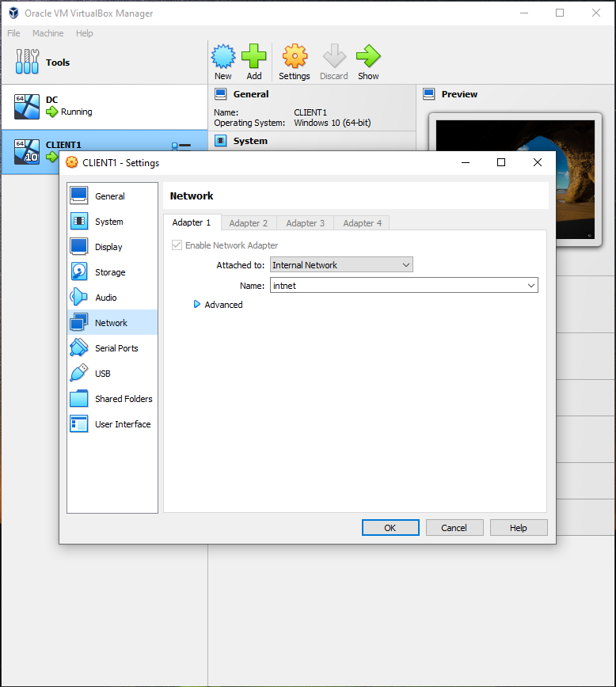Close the CLIENT1 Settings dialog

[538, 162]
